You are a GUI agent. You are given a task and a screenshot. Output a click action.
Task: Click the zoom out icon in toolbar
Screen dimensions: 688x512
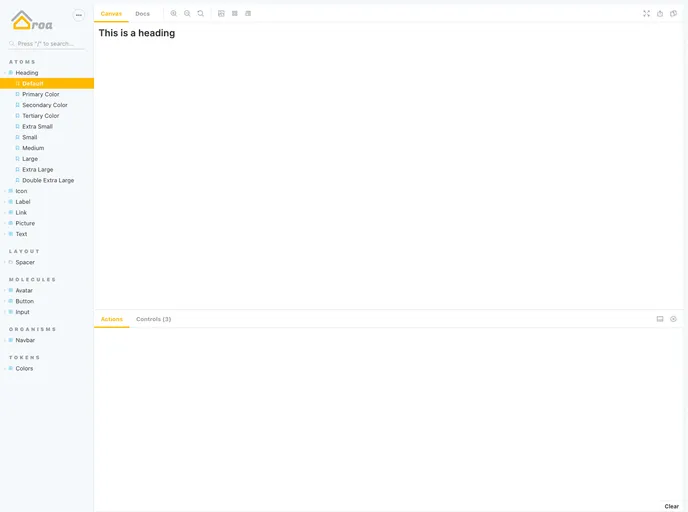point(187,14)
